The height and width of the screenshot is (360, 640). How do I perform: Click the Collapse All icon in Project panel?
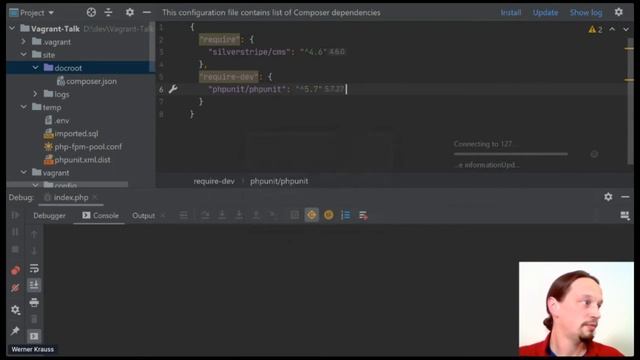point(108,13)
